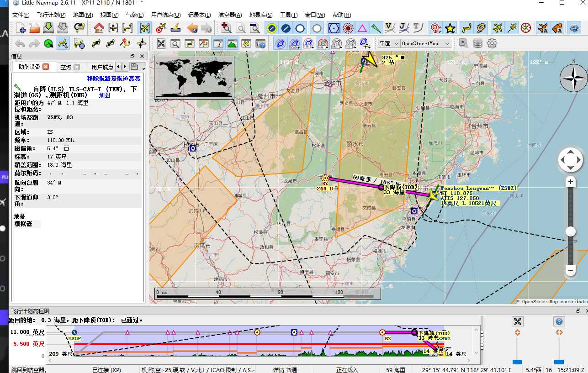Show Jet airways J icon

404,28
